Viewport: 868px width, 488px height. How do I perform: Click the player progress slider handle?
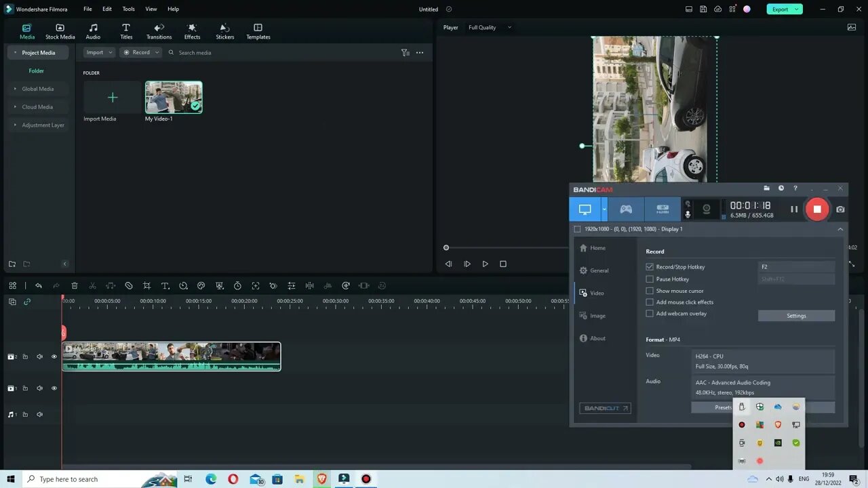click(446, 248)
